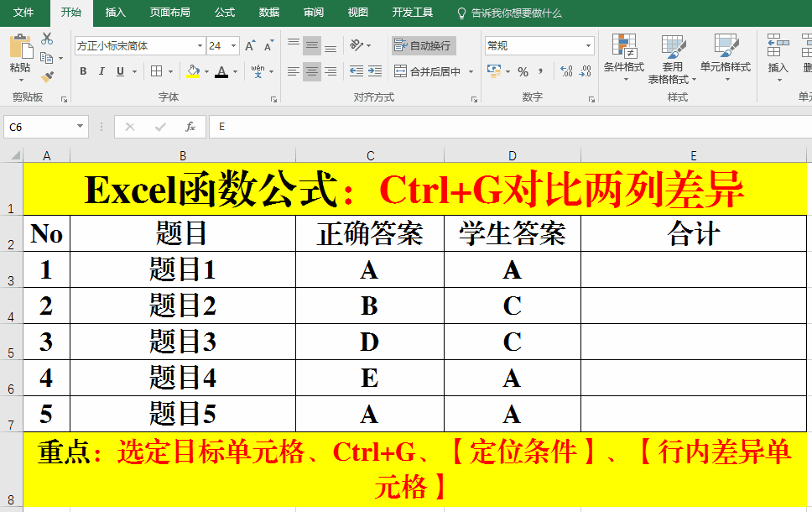
Task: Switch to the 插入 ribbon tab
Action: click(x=116, y=13)
